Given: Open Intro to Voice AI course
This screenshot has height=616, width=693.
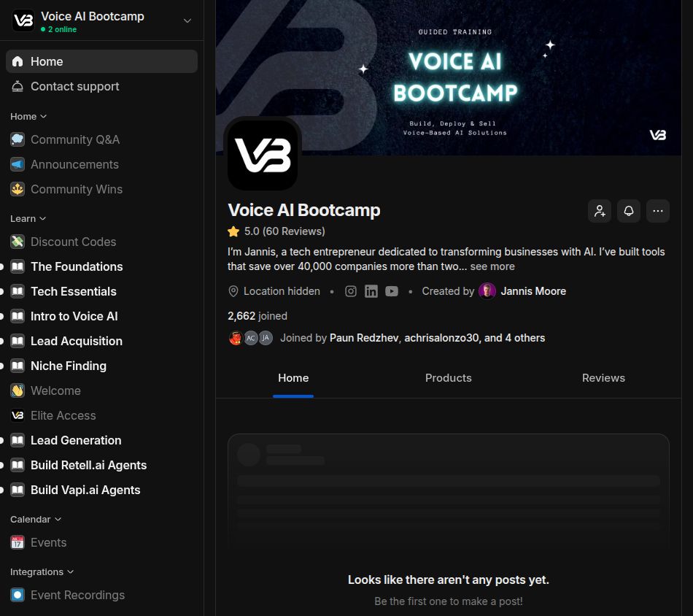Looking at the screenshot, I should point(101,316).
